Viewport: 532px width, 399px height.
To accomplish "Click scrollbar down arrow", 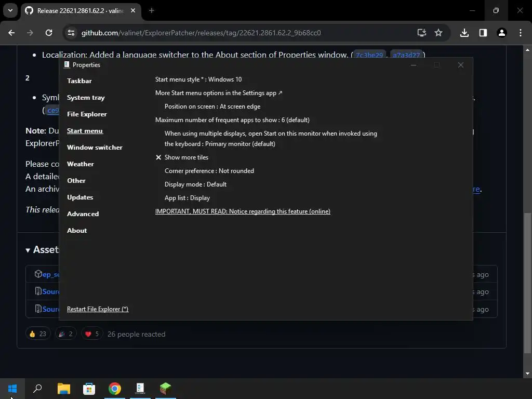I will pyautogui.click(x=527, y=374).
